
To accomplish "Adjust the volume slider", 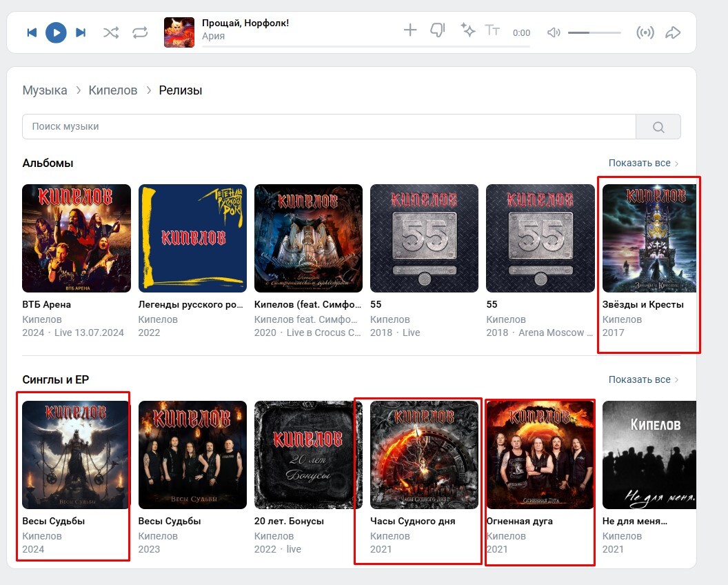I will [x=594, y=32].
